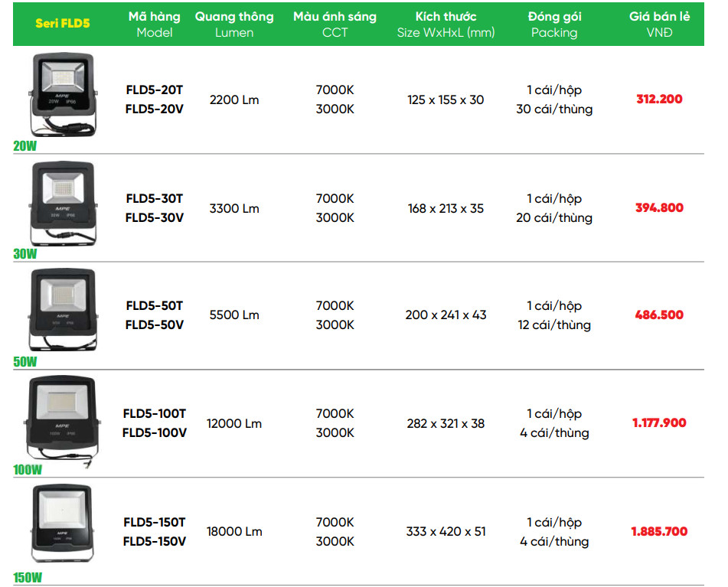Click the FLD5-100T model code
728x587 pixels.
[155, 413]
